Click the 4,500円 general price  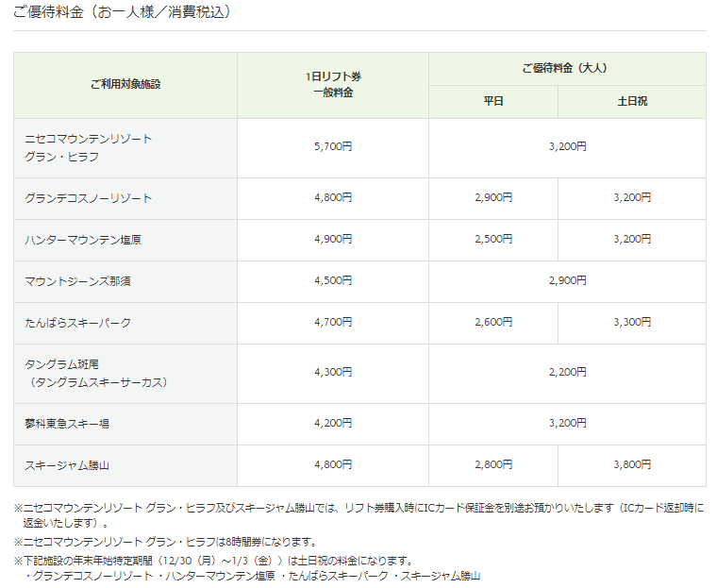coord(333,280)
